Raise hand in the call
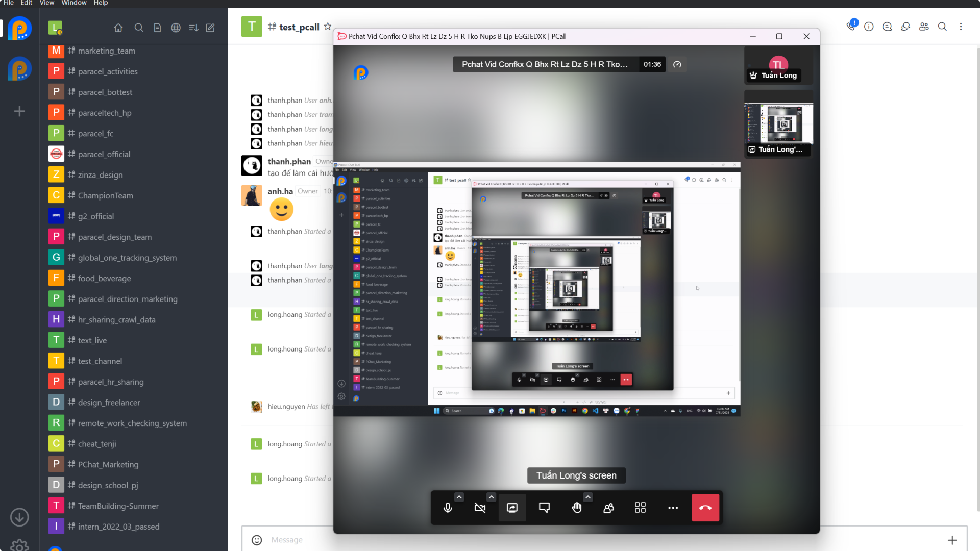980x551 pixels. click(x=577, y=508)
